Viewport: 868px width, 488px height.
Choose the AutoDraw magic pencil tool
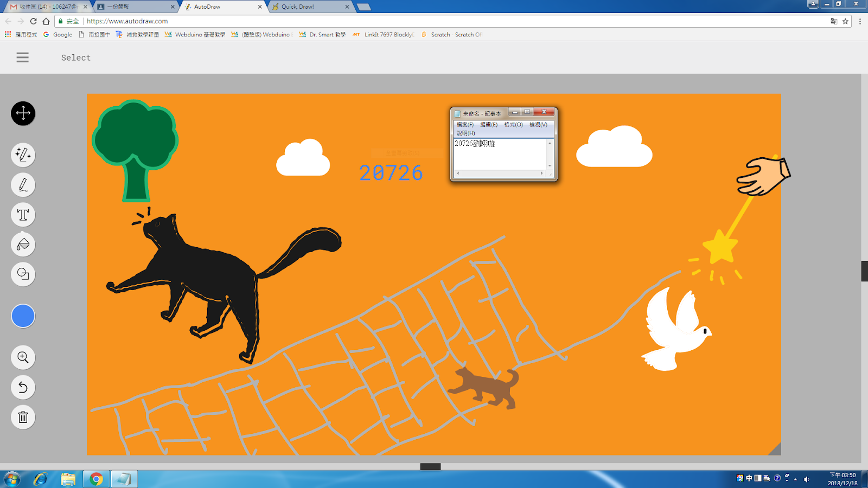(x=23, y=155)
